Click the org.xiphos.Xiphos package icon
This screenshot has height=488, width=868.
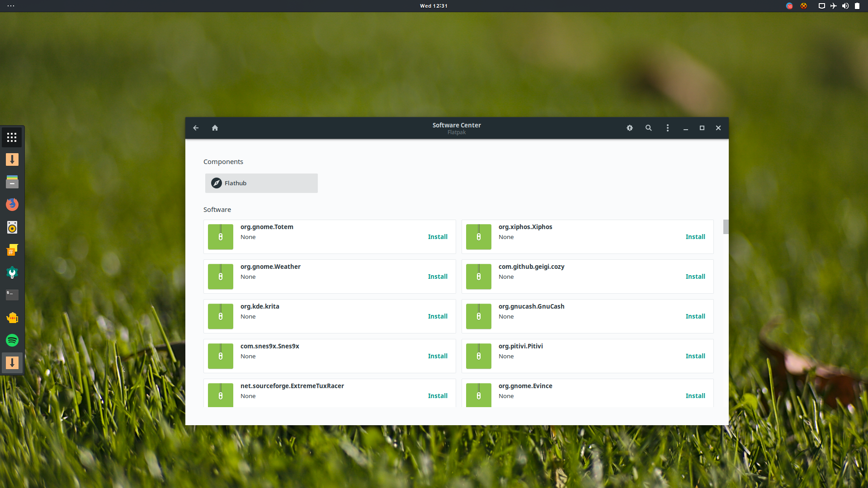[479, 237]
